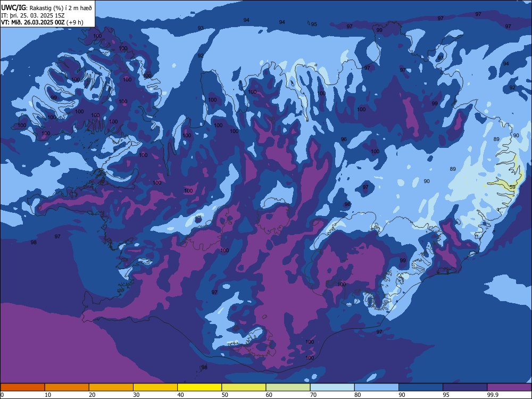Select the '96' humidity value on the map
This screenshot has height=399, width=532.
[344, 139]
